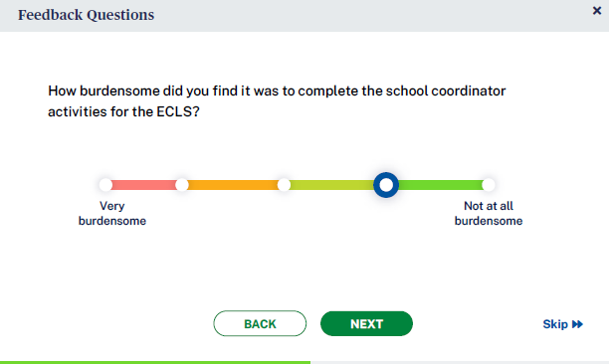Viewport: 609px width, 364px height.
Task: Click the "Very burdensome" scale label
Action: [112, 213]
